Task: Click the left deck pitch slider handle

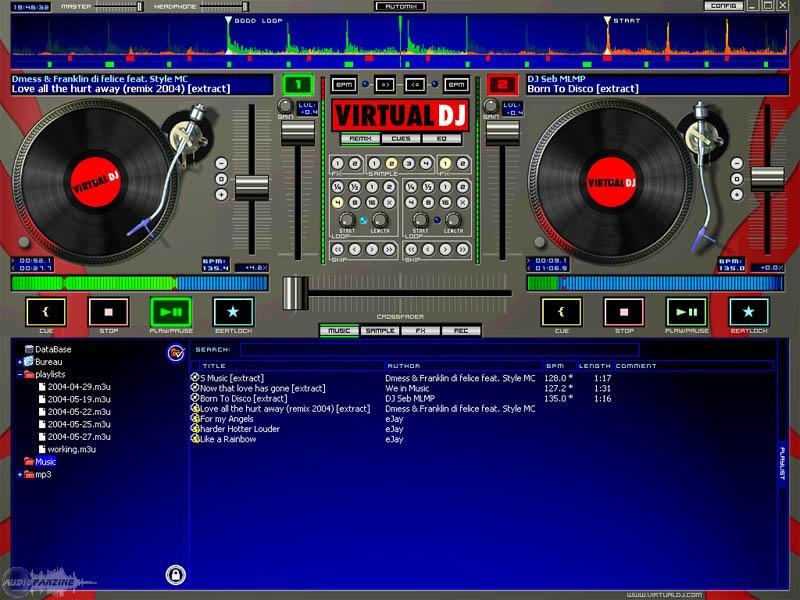Action: coord(252,187)
